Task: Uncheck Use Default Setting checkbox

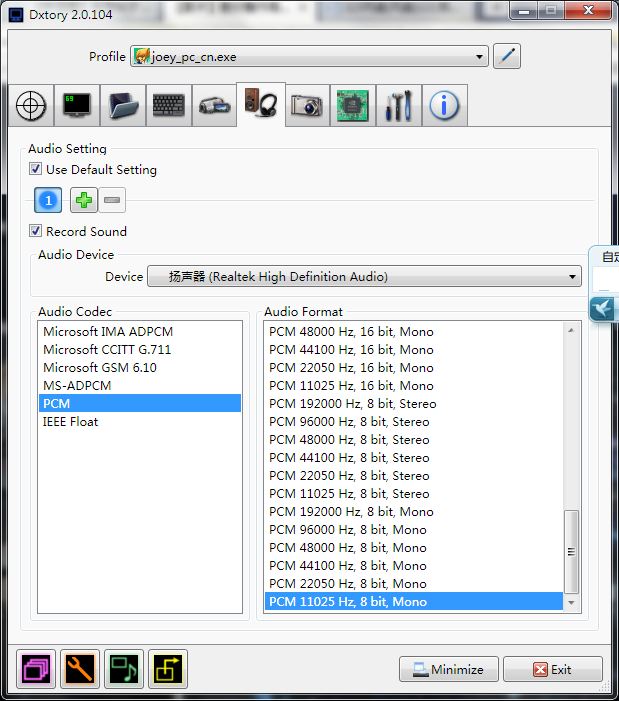Action: 36,170
